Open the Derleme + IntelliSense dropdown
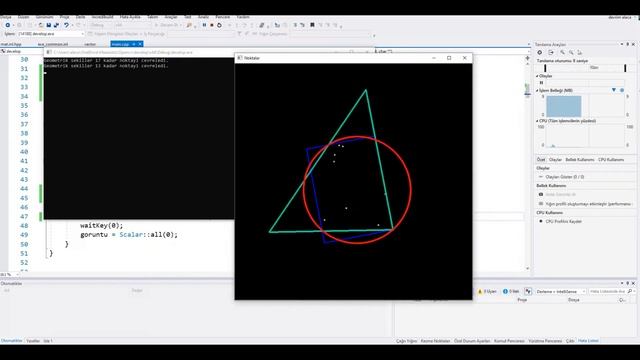Image resolution: width=640 pixels, height=360 pixels. [560, 291]
